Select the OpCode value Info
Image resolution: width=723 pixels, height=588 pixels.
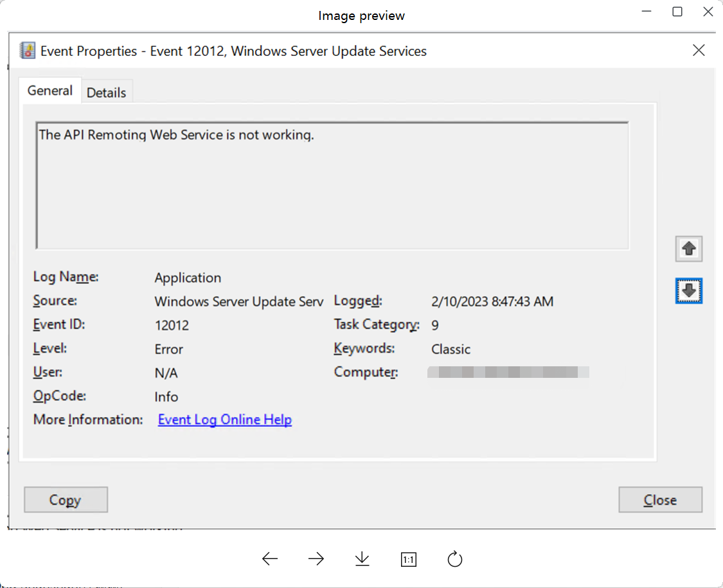(166, 396)
